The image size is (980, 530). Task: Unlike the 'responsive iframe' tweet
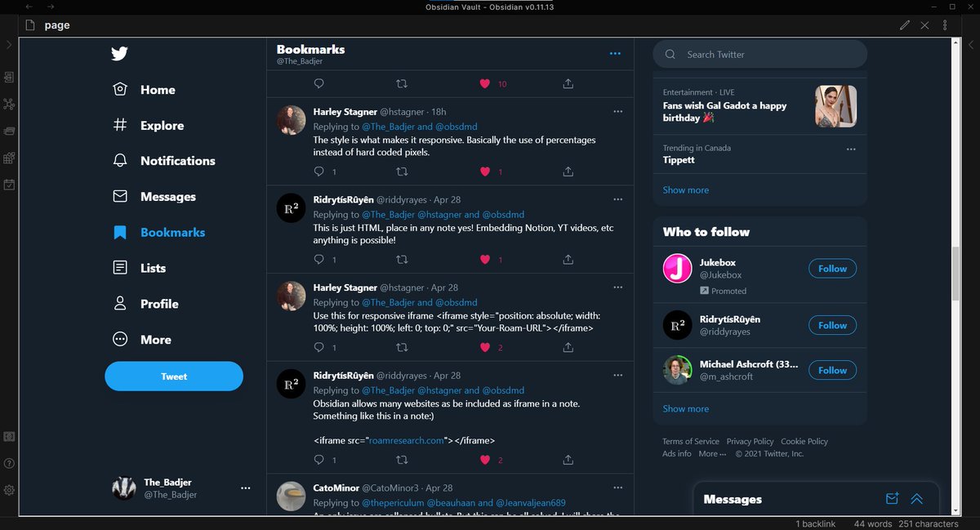[484, 348]
